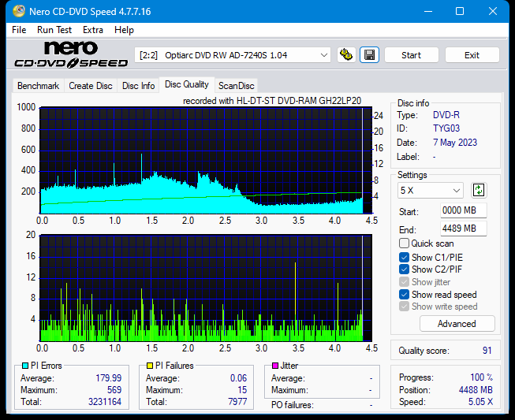Open the Optiarc drive selection dropdown

pyautogui.click(x=233, y=55)
